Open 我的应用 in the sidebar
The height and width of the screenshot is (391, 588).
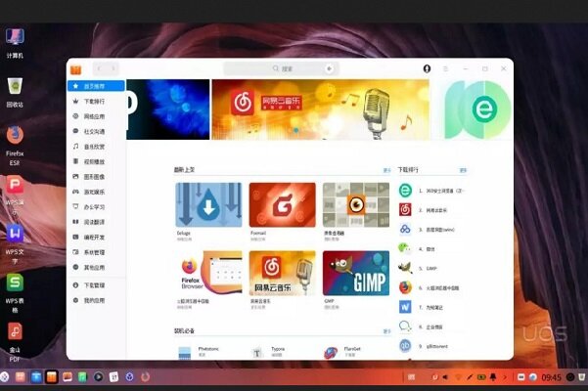(94, 300)
